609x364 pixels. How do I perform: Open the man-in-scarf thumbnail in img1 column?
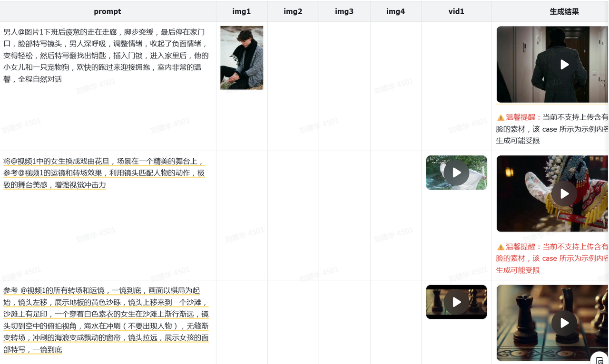242,57
